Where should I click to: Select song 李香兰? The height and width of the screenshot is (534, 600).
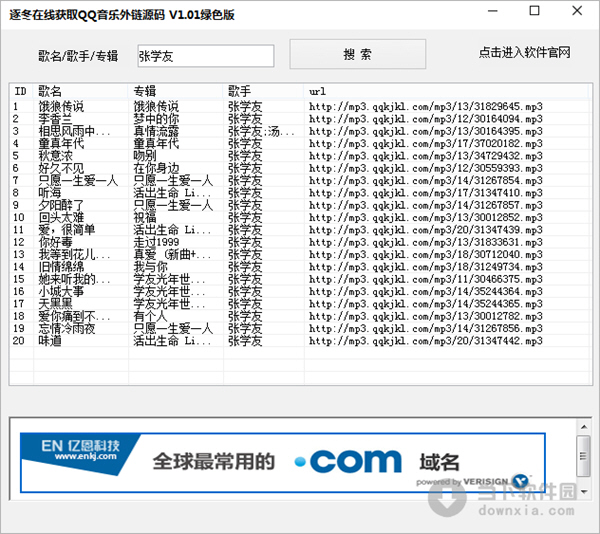[x=55, y=119]
